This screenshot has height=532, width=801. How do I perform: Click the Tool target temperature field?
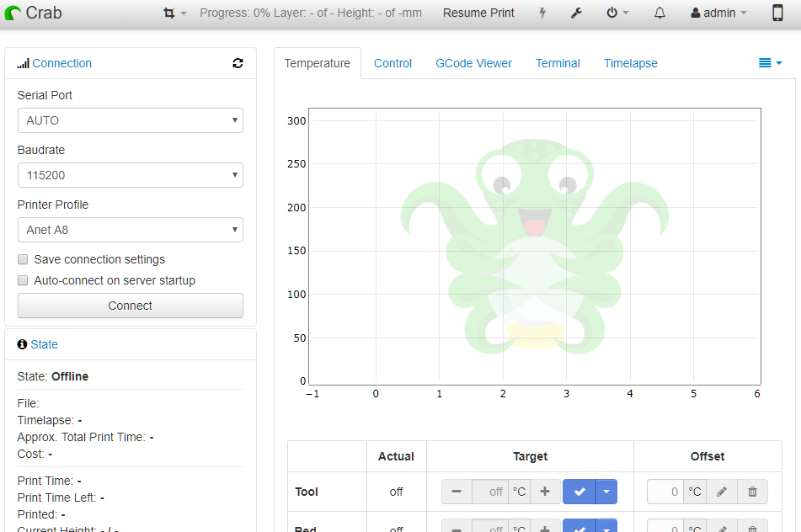490,492
